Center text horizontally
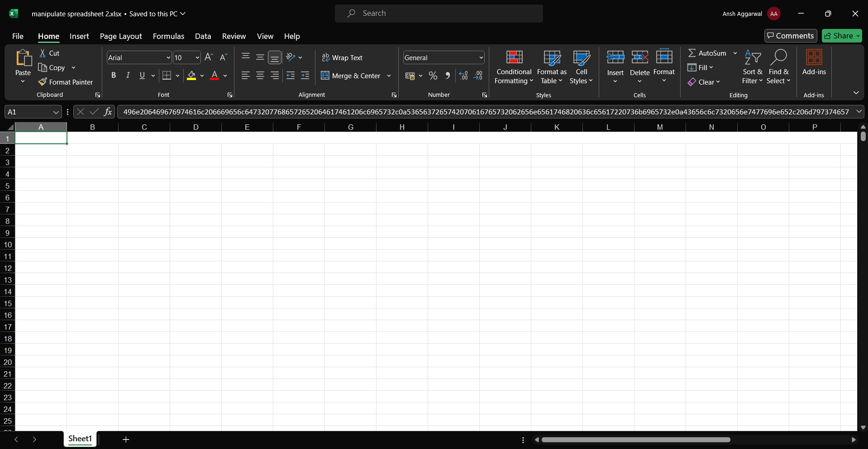 coord(260,76)
